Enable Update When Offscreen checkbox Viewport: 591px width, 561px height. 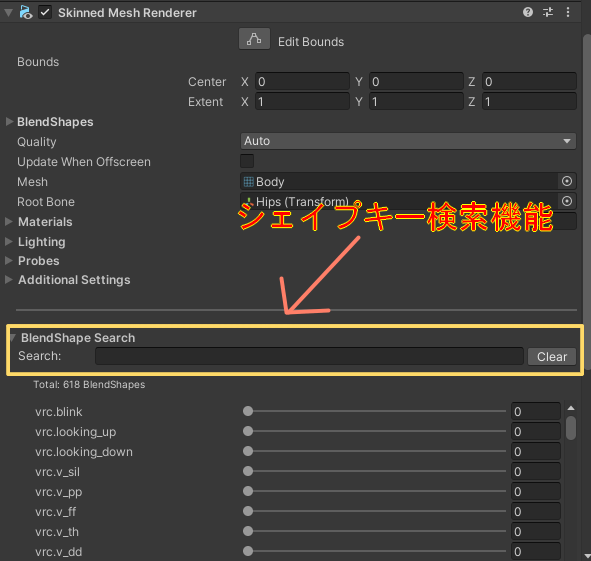tap(247, 161)
